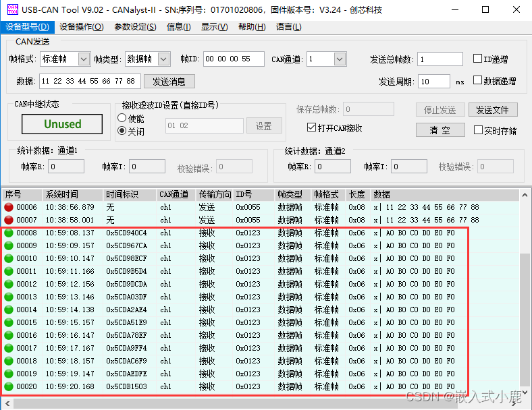Select the 关闭 filter radio button
Viewport: 532px width, 410px height.
click(122, 131)
